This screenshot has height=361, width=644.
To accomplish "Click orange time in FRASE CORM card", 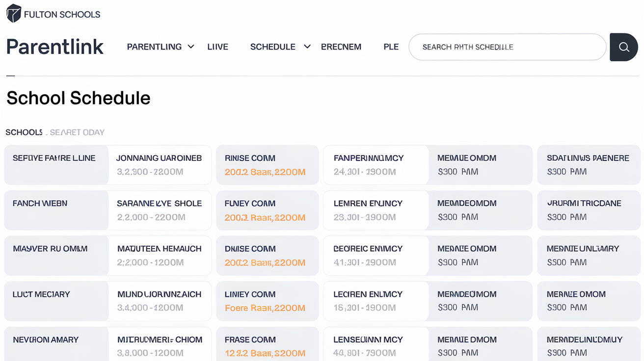I will coord(265,353).
